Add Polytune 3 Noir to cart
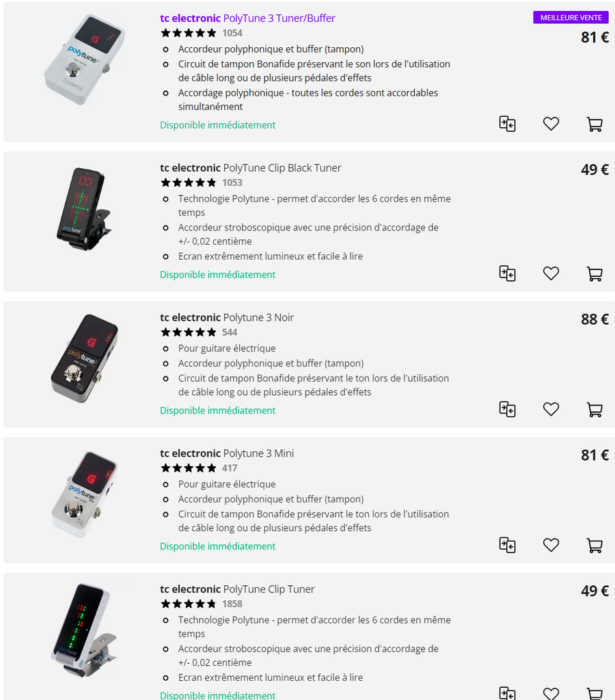Viewport: 615px width, 700px height. [594, 409]
